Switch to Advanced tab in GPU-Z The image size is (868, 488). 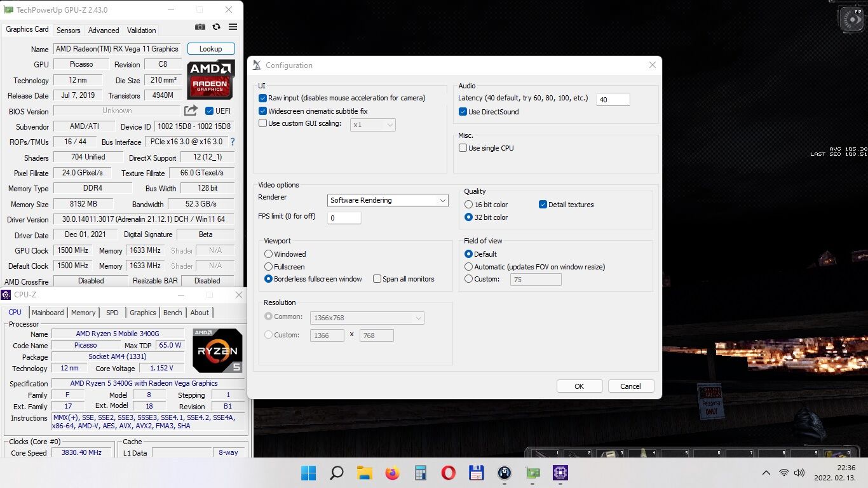coord(104,30)
